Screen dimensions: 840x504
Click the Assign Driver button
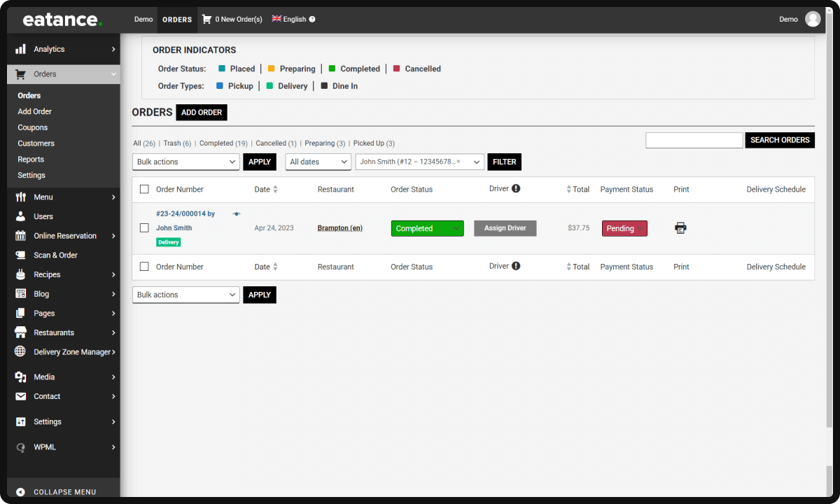point(505,228)
